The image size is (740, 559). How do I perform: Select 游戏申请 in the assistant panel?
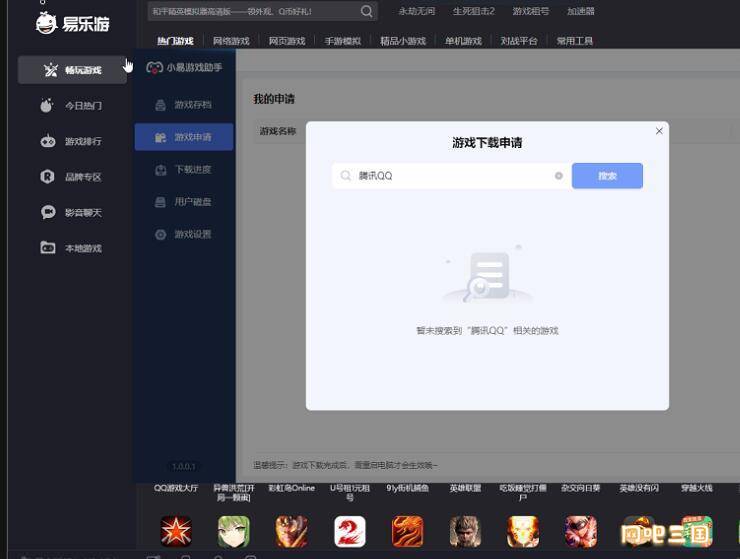(184, 137)
